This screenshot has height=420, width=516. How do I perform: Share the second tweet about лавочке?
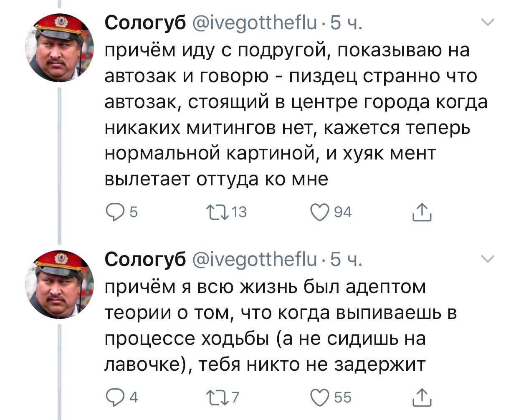[422, 397]
